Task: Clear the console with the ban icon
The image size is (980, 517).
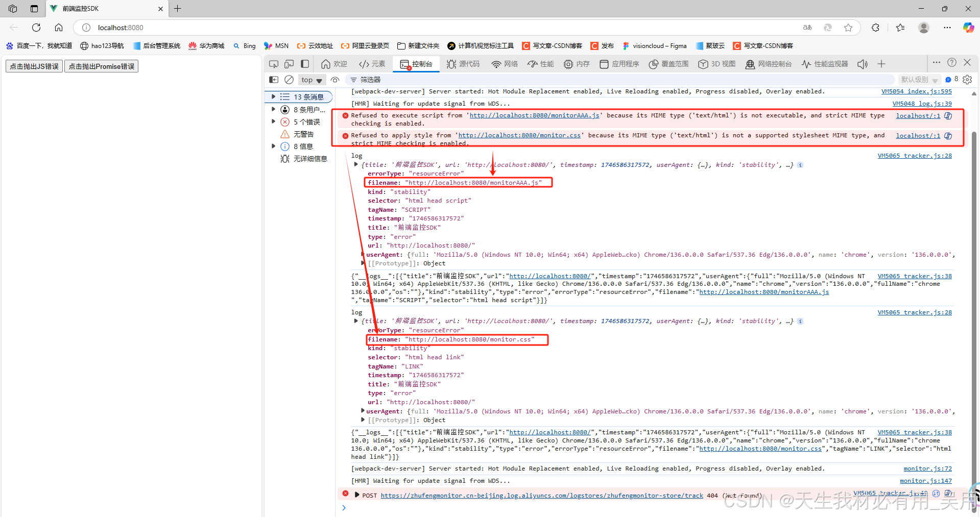Action: point(289,80)
